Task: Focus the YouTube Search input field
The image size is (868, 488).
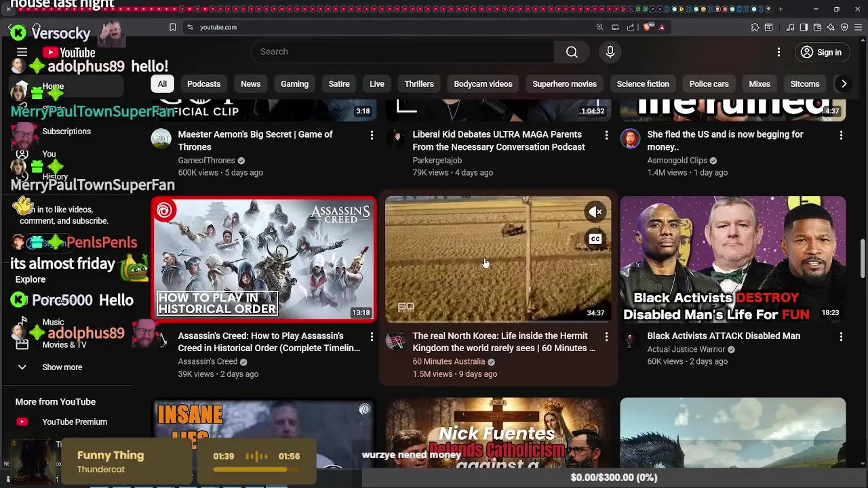Action: coord(403,52)
